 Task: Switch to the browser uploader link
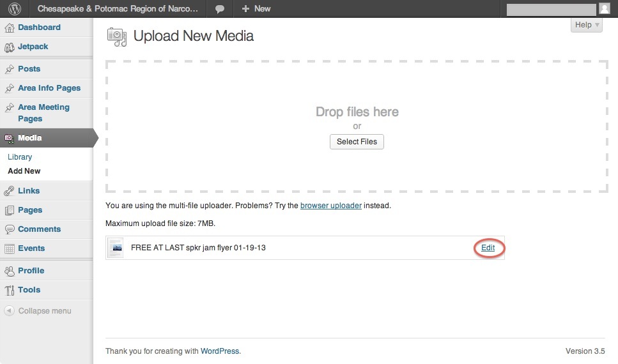pyautogui.click(x=331, y=206)
